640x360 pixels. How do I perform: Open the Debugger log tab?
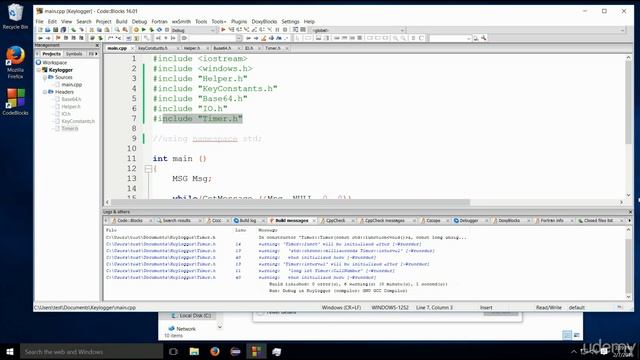469,220
